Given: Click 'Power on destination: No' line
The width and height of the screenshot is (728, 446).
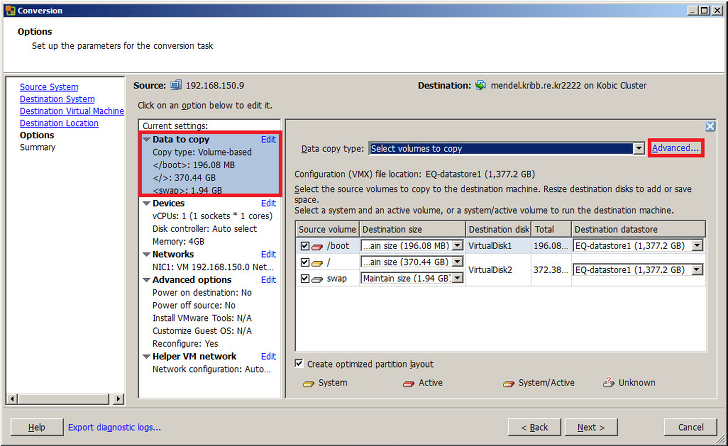Looking at the screenshot, I should (x=202, y=292).
